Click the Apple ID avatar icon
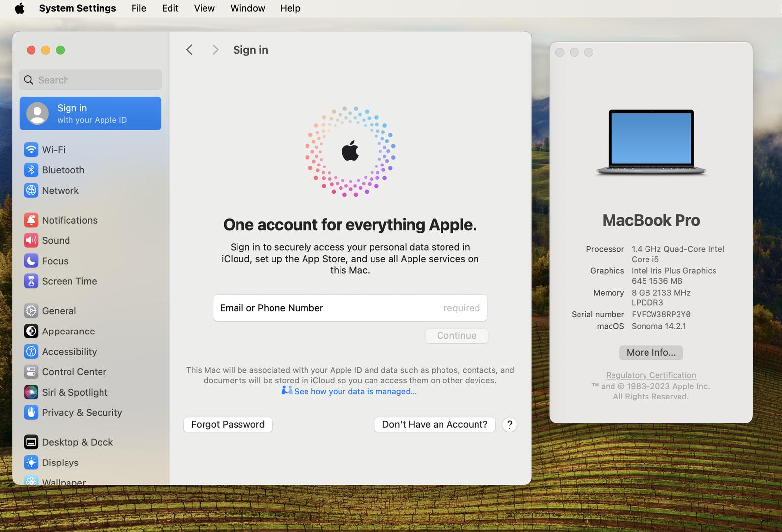 [x=37, y=113]
